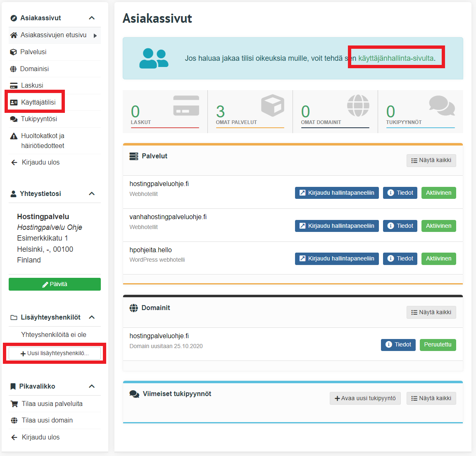Collapse the Asiakassivut sidebar section
The height and width of the screenshot is (456, 476).
[92, 18]
